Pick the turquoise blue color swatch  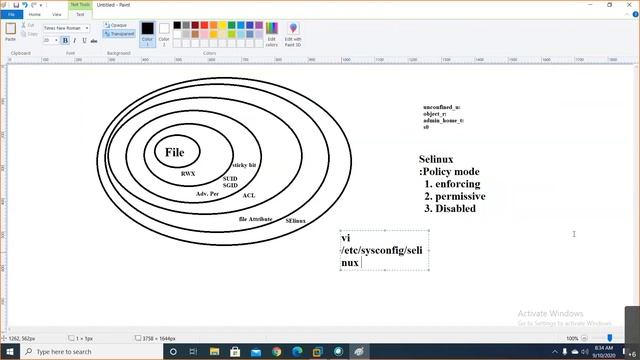(x=241, y=25)
